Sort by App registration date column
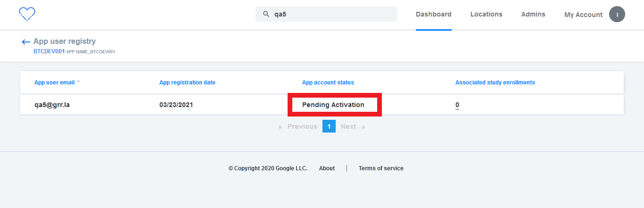This screenshot has height=208, width=644. click(187, 83)
